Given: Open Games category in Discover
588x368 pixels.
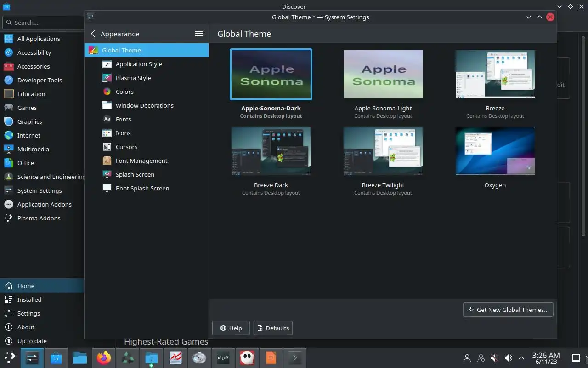Looking at the screenshot, I should click(x=42, y=108).
